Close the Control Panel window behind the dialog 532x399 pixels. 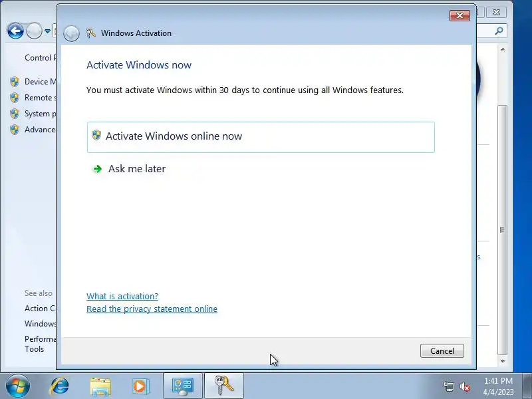(x=496, y=13)
